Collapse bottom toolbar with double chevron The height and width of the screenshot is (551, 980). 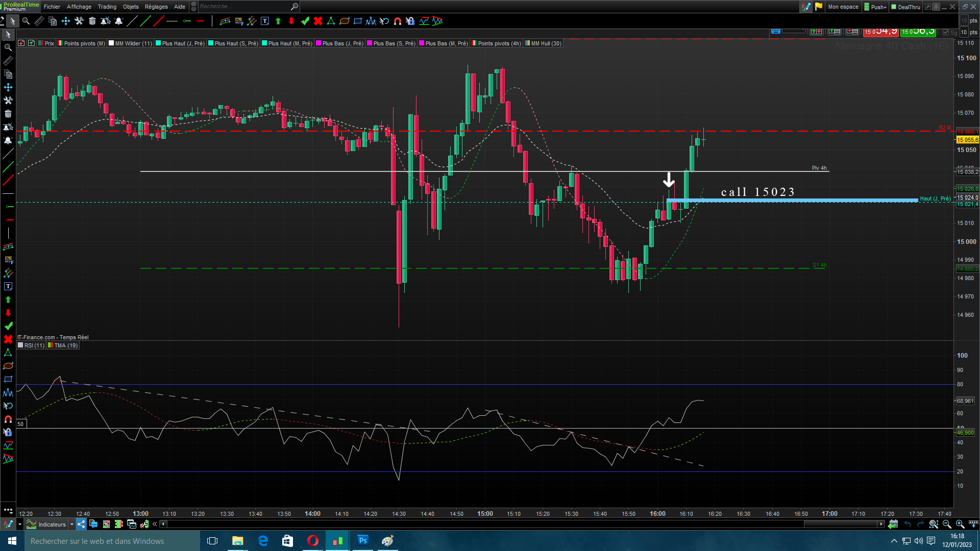155,524
